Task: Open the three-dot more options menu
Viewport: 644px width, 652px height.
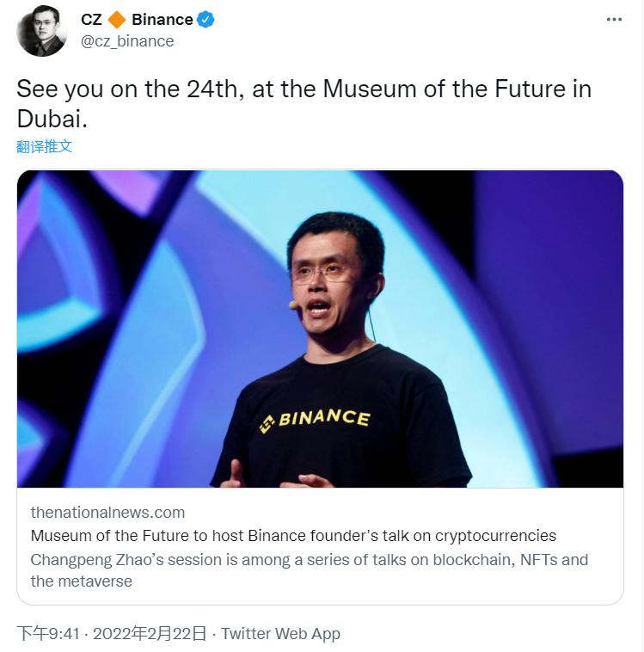Action: [614, 20]
